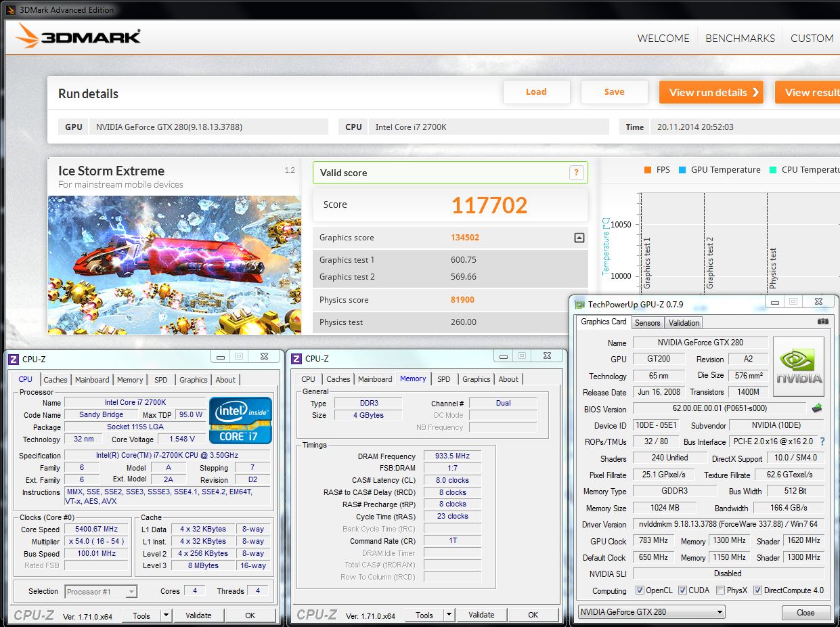Click the Load button in Run details
The image size is (840, 627).
[x=536, y=92]
